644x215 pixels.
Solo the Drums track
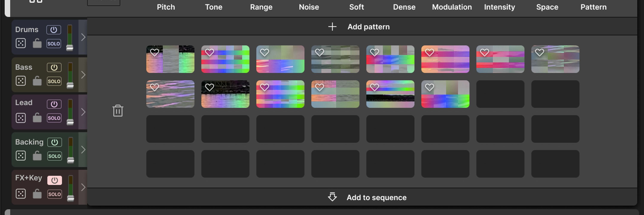(x=53, y=44)
